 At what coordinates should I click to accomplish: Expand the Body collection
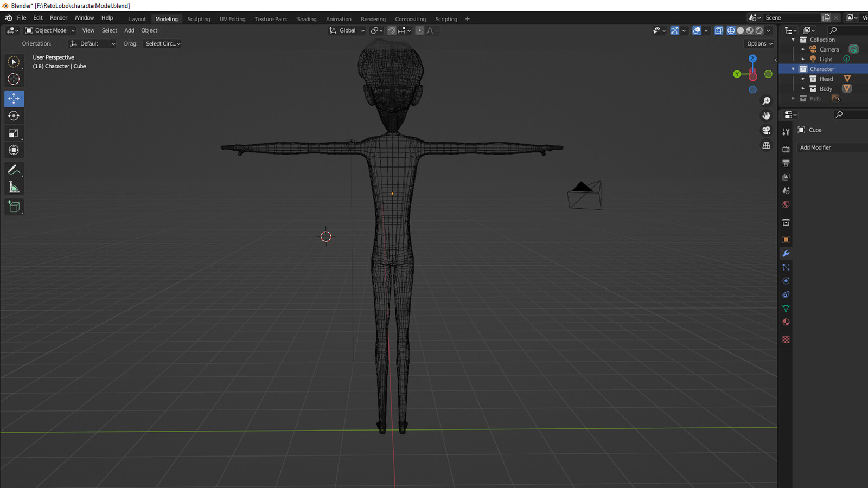click(803, 88)
